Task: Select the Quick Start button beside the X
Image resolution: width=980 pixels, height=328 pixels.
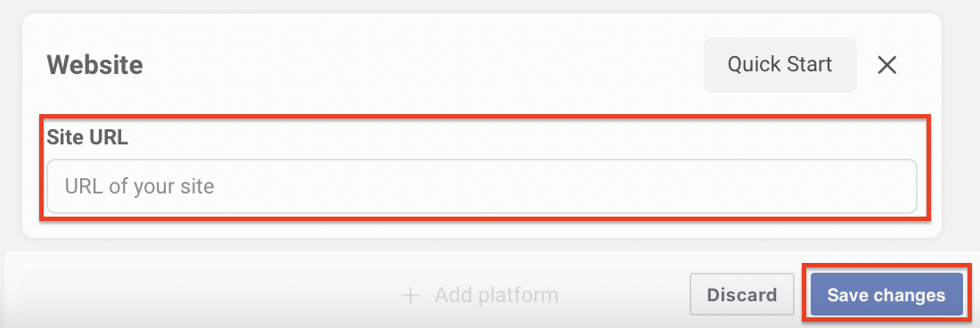Action: [780, 64]
